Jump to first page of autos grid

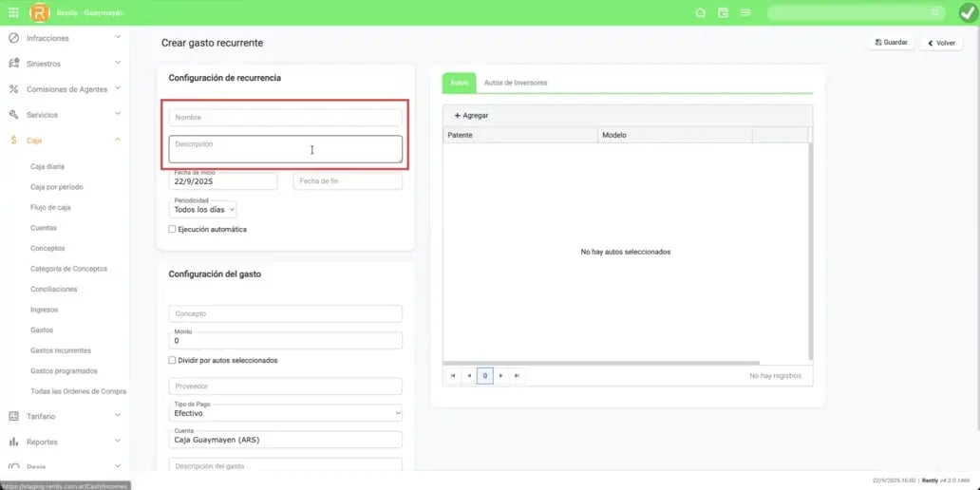pyautogui.click(x=453, y=376)
